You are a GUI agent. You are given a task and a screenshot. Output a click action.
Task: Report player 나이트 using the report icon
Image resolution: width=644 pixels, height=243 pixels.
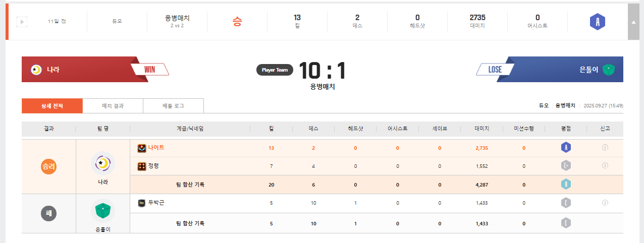pyautogui.click(x=605, y=148)
